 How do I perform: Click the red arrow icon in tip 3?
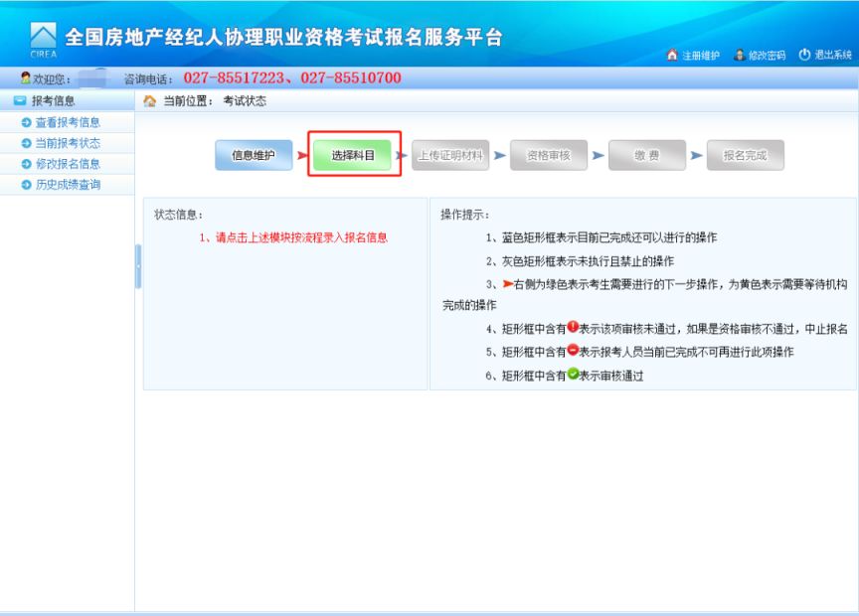click(x=508, y=283)
